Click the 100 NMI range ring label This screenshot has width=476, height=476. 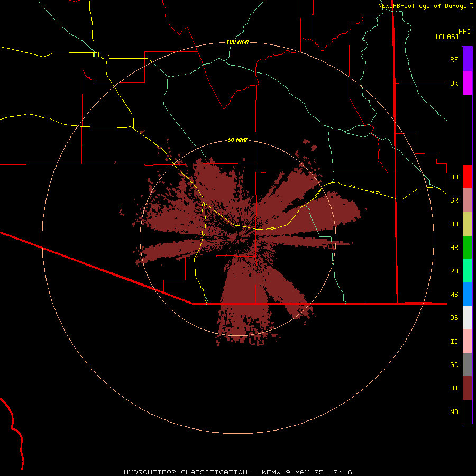coord(237,42)
